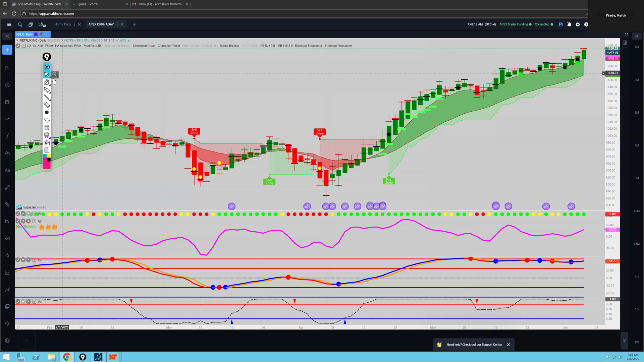Image resolution: width=644 pixels, height=362 pixels.
Task: Click the Modified LRSI indicator label
Action: (x=93, y=46)
